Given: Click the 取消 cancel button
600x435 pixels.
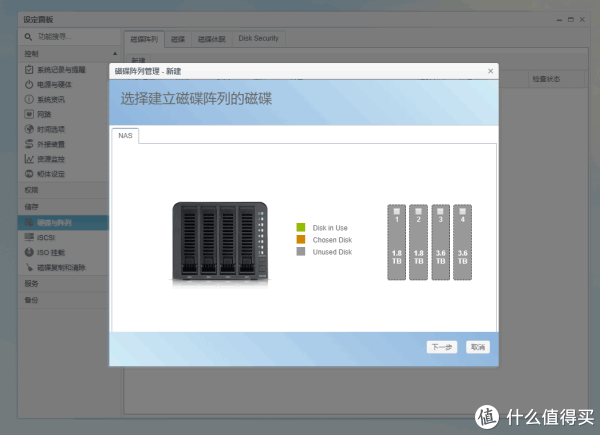Looking at the screenshot, I should click(478, 347).
